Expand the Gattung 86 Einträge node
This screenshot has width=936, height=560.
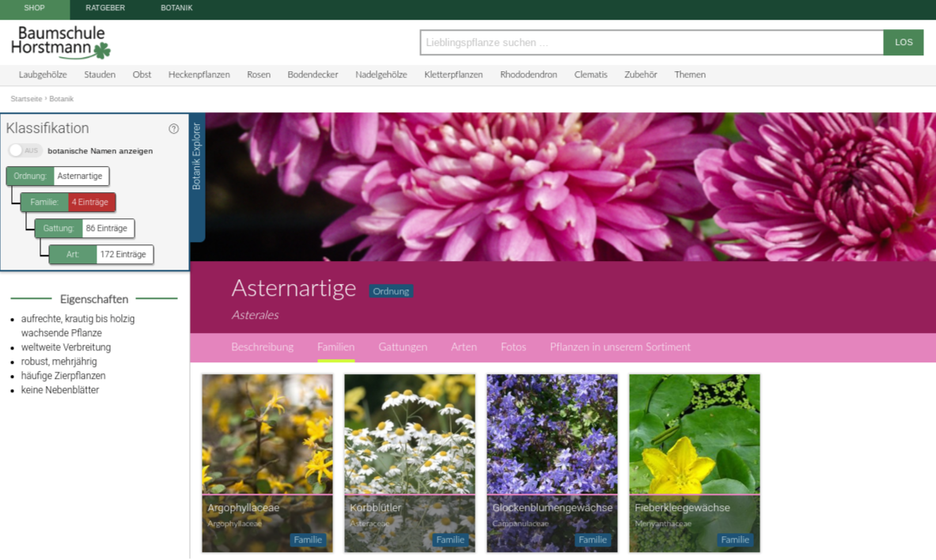tap(84, 229)
